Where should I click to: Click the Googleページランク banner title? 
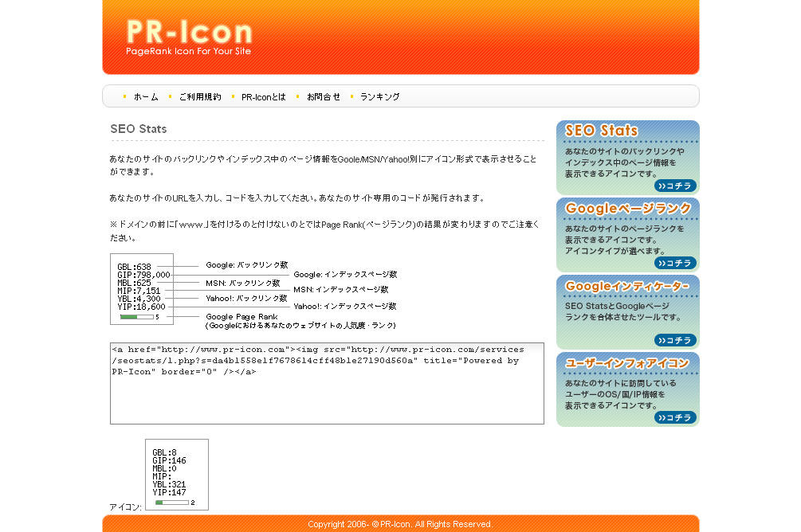[x=627, y=208]
